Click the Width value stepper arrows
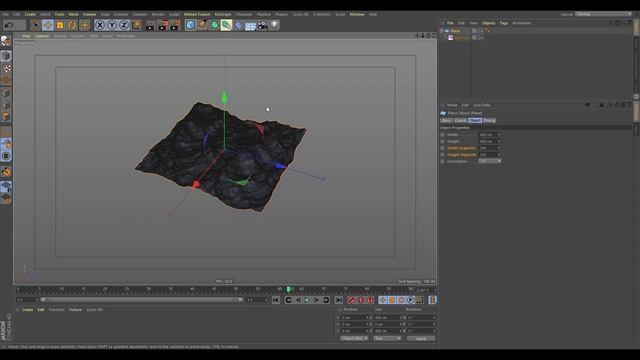Screen dimensions: 640x360 (499, 135)
